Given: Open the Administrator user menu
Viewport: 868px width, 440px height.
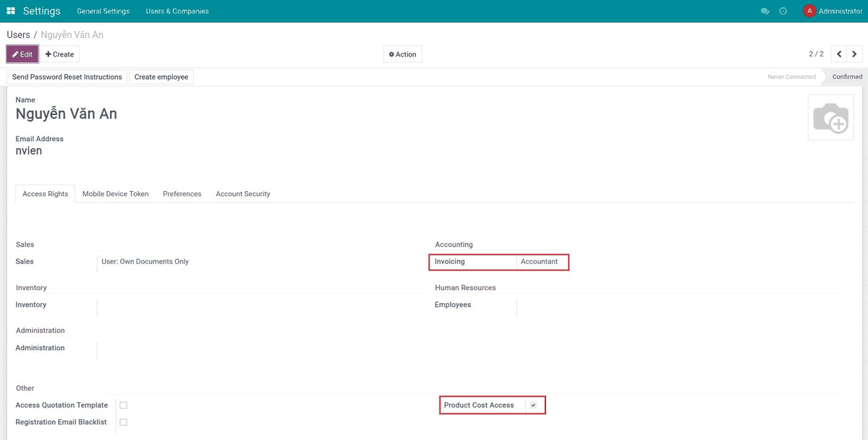Looking at the screenshot, I should click(833, 12).
